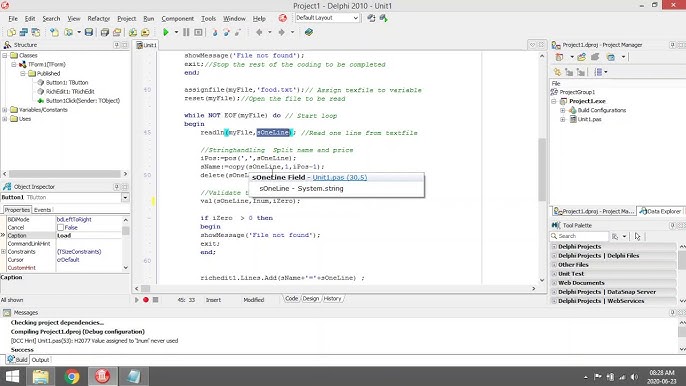Image resolution: width=686 pixels, height=386 pixels.
Task: Save file using the diskette toolbar icon
Action: tap(89, 32)
